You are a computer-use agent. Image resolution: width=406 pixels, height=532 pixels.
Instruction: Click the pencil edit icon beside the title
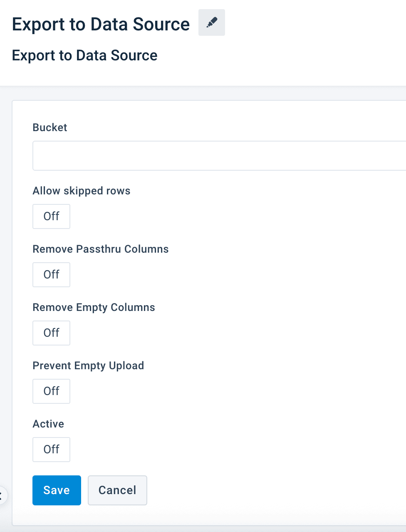coord(212,22)
